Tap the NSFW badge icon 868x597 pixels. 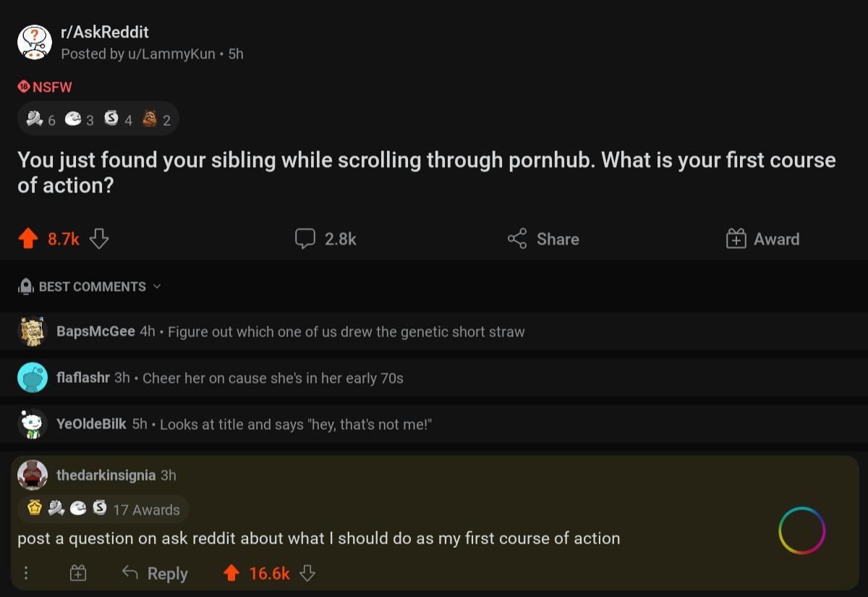pyautogui.click(x=22, y=87)
